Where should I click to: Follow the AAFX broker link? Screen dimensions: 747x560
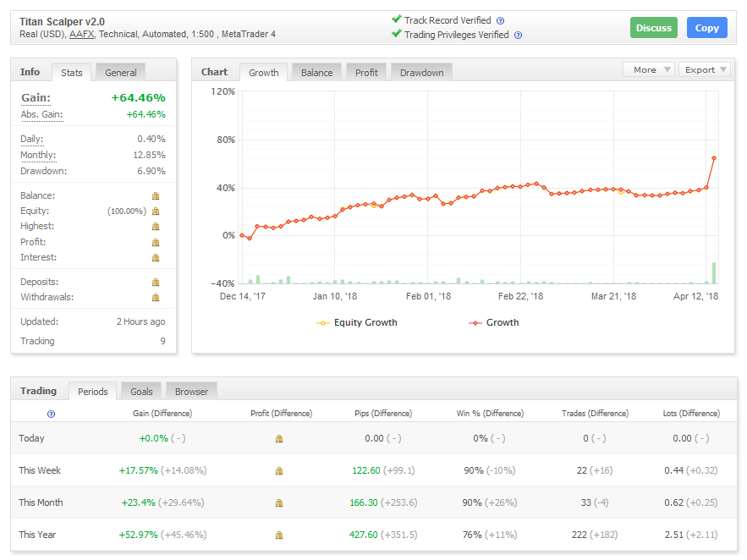[x=81, y=35]
